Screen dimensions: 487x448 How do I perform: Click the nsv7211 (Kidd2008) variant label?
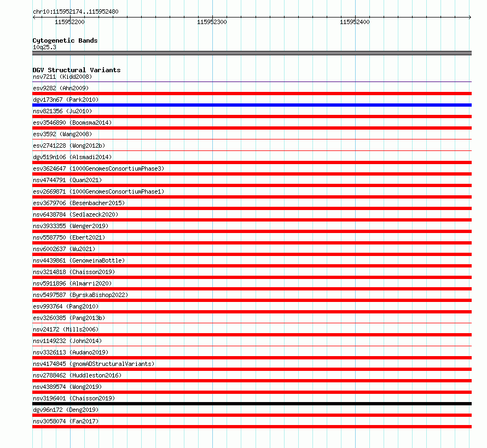[62, 77]
